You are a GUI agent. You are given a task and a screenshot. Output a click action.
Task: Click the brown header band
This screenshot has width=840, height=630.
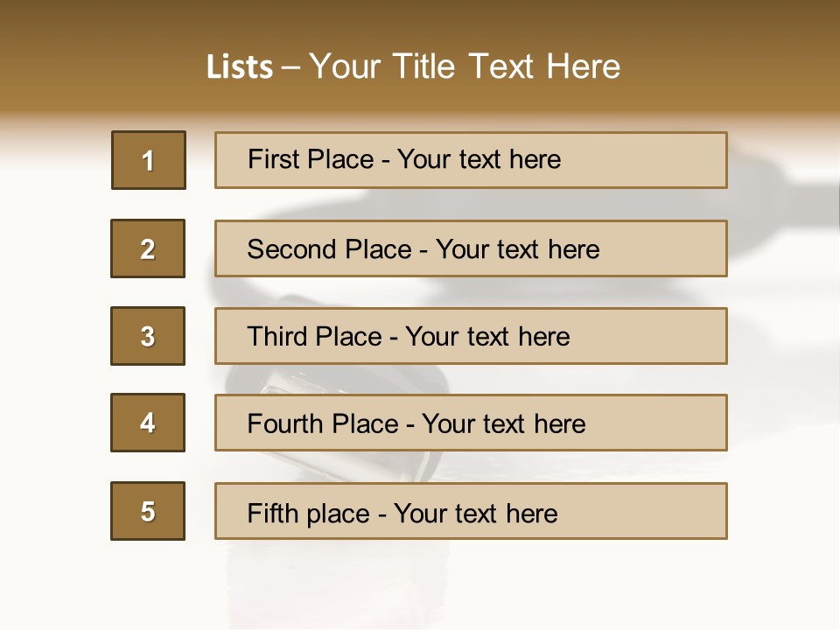[420, 56]
